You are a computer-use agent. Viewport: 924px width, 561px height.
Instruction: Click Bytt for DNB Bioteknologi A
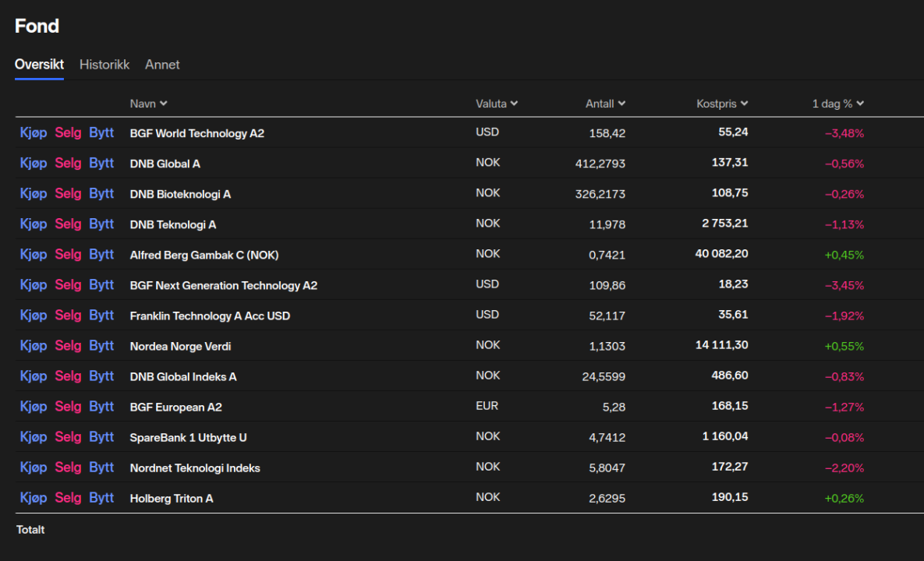[101, 193]
